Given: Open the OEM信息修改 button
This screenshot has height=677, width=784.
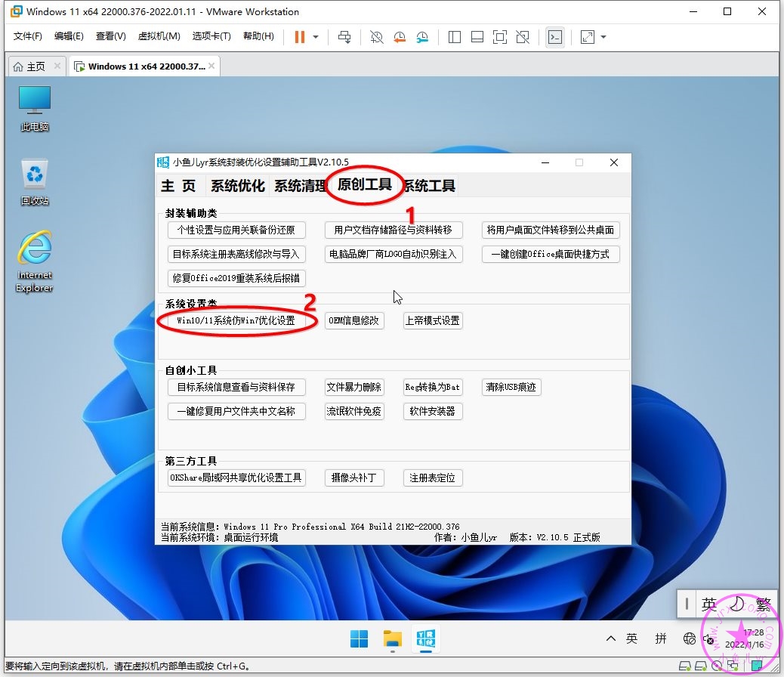Looking at the screenshot, I should [354, 320].
